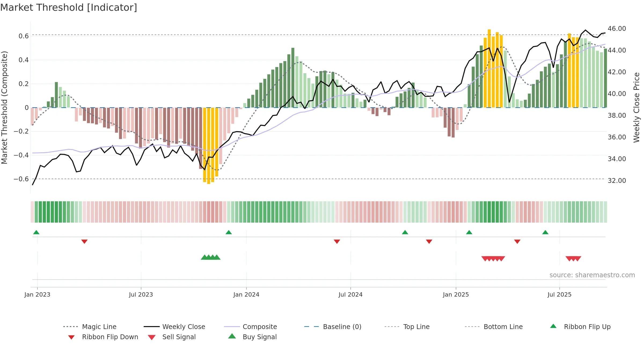Click the green Buy Signal legend triangle

[232, 336]
